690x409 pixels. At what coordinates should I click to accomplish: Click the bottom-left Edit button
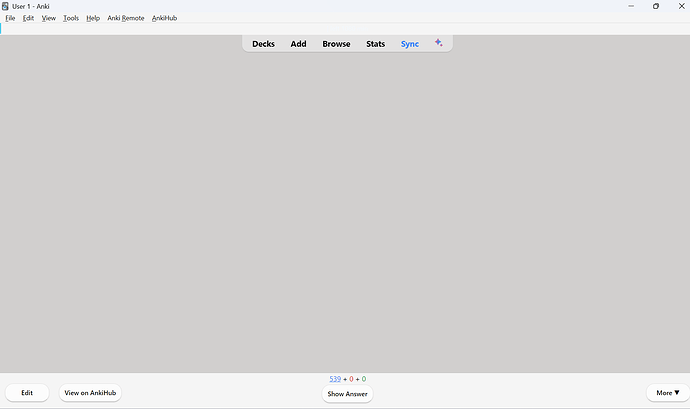pos(27,393)
